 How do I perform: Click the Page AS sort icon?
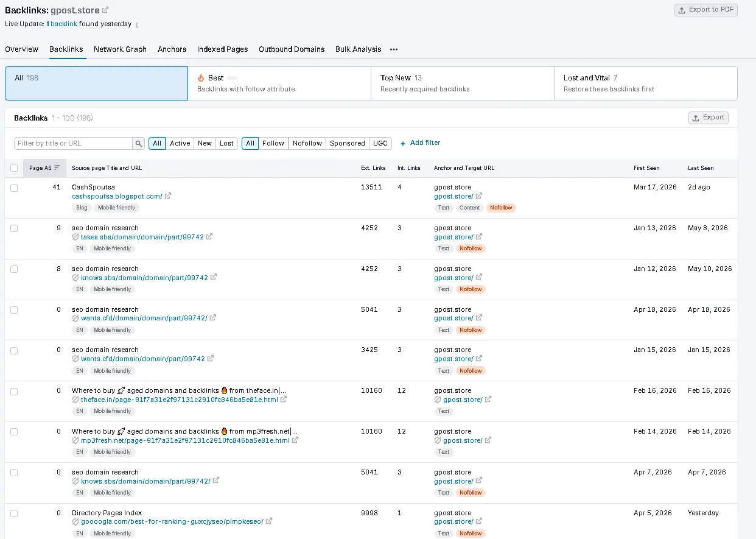tap(57, 168)
